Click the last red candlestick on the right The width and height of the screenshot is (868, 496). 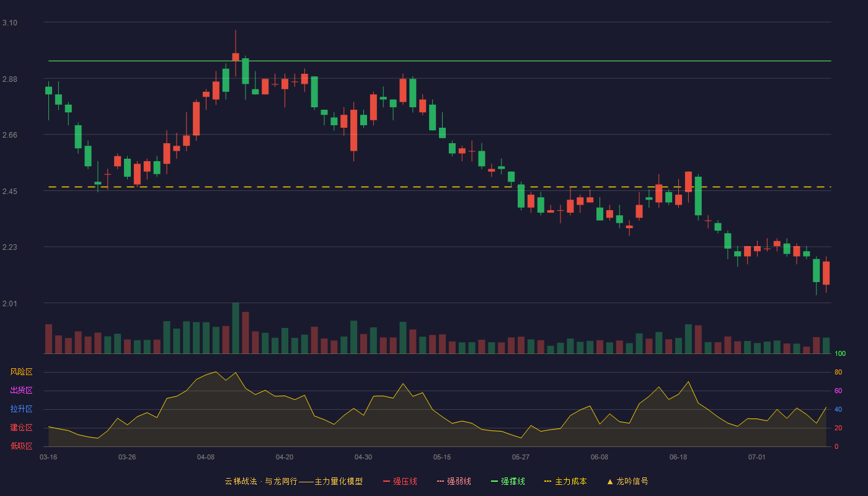pos(826,273)
